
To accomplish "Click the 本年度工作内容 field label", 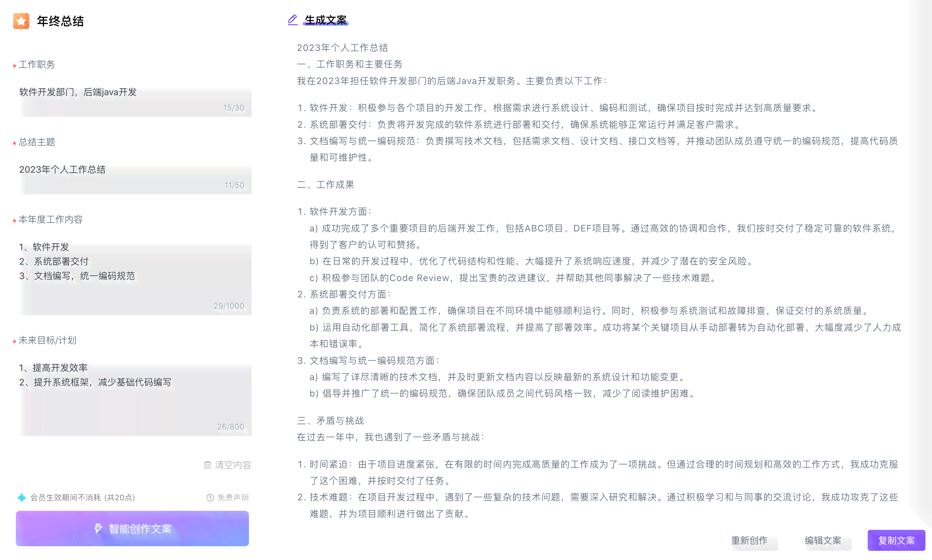I will pos(50,219).
